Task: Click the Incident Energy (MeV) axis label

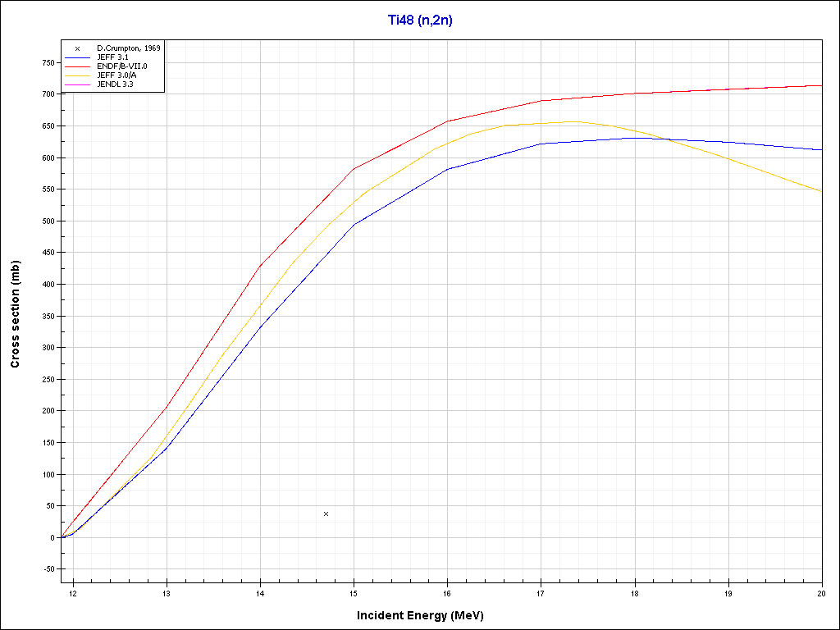Action: coord(426,615)
